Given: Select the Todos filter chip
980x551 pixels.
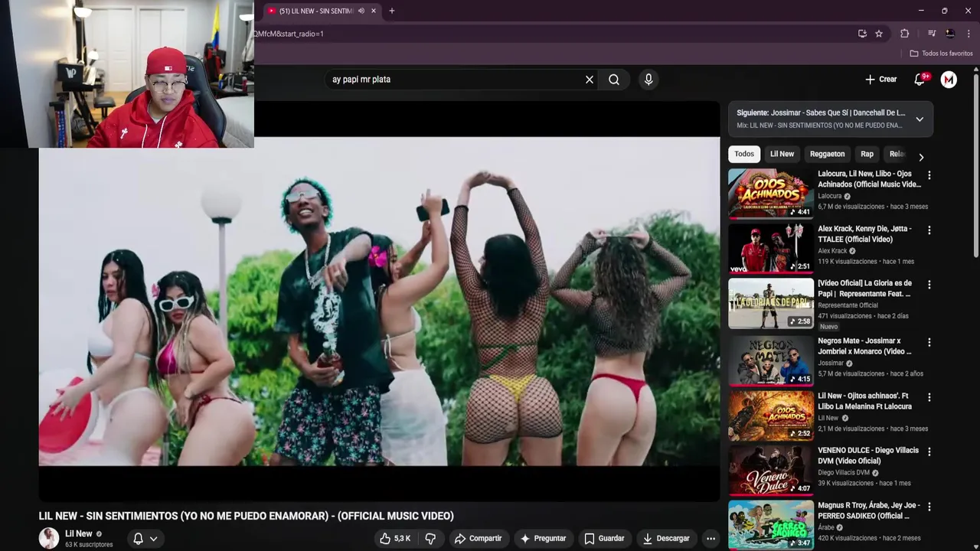Looking at the screenshot, I should tap(744, 154).
